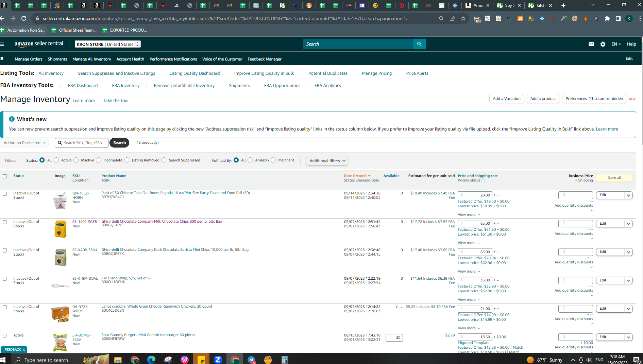The width and height of the screenshot is (643, 364).
Task: Click the zoom magnifier icon in address bar
Action: pos(441,18)
